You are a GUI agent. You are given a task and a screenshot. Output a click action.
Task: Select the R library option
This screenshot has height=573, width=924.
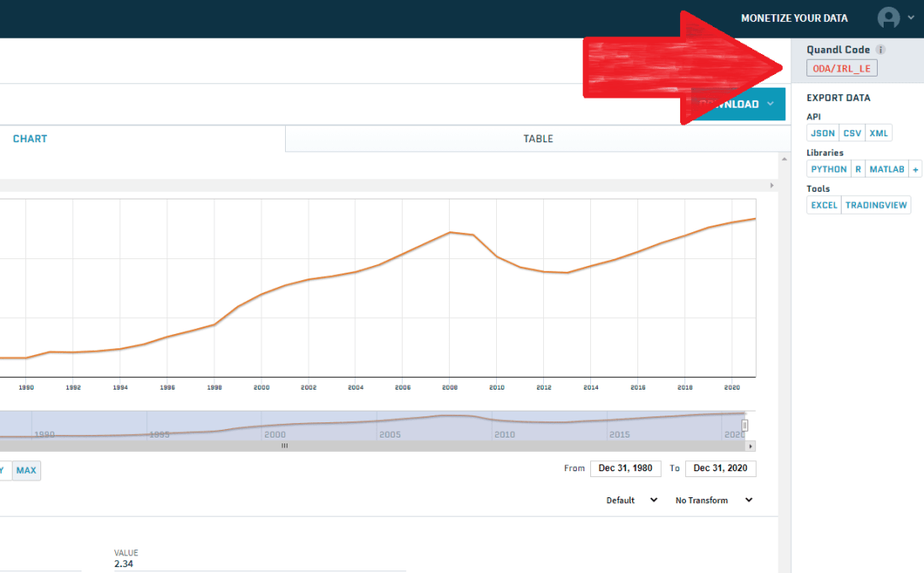pyautogui.click(x=858, y=169)
